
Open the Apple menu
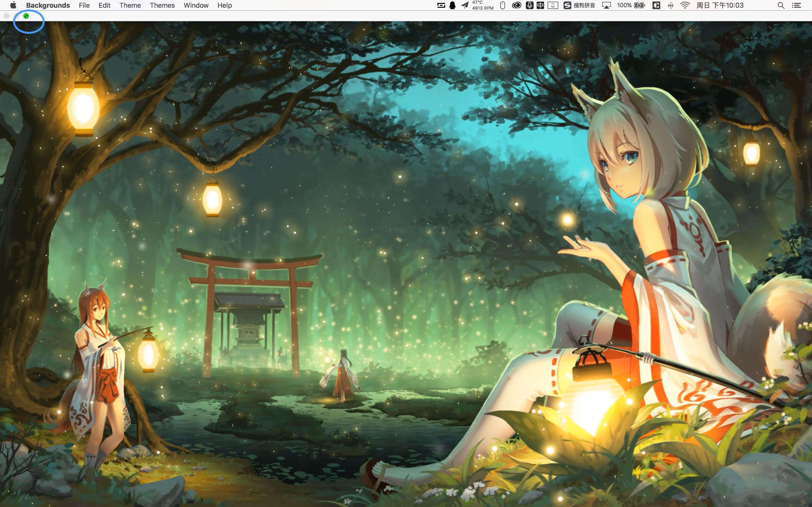[x=13, y=5]
